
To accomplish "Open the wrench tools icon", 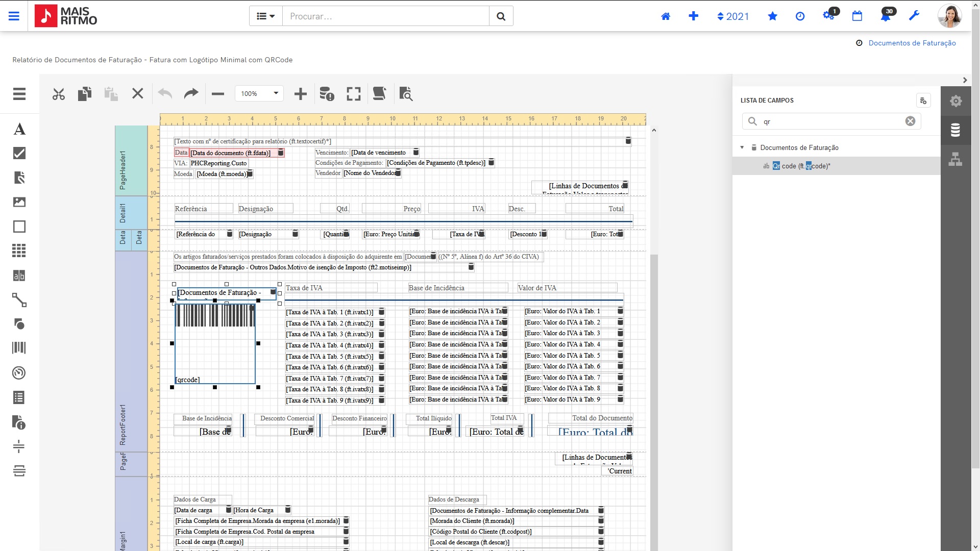I will (914, 16).
